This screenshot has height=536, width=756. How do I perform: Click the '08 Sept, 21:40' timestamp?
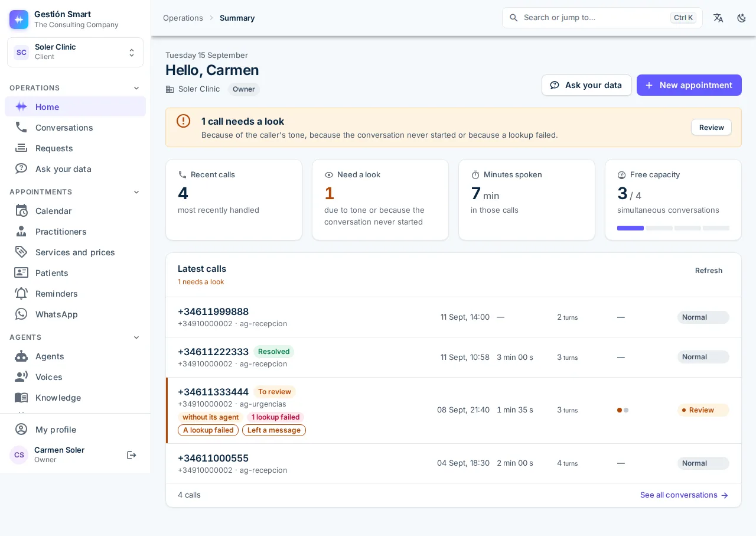[x=463, y=410]
